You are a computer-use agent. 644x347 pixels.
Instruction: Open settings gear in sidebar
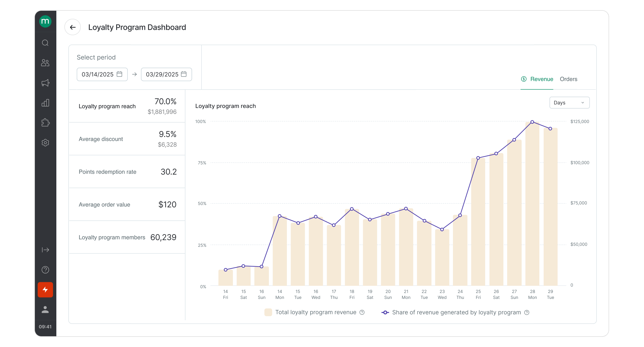tap(45, 143)
